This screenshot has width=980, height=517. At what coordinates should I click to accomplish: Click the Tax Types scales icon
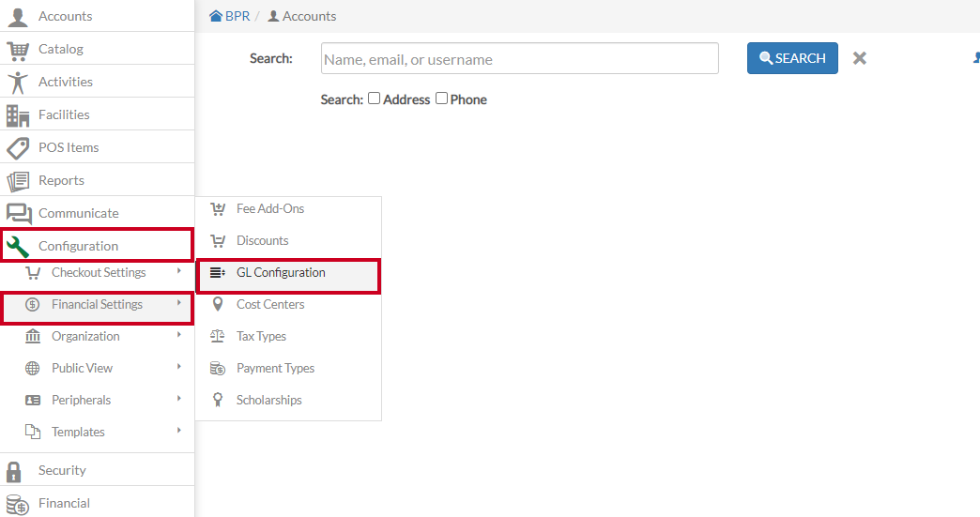click(218, 337)
